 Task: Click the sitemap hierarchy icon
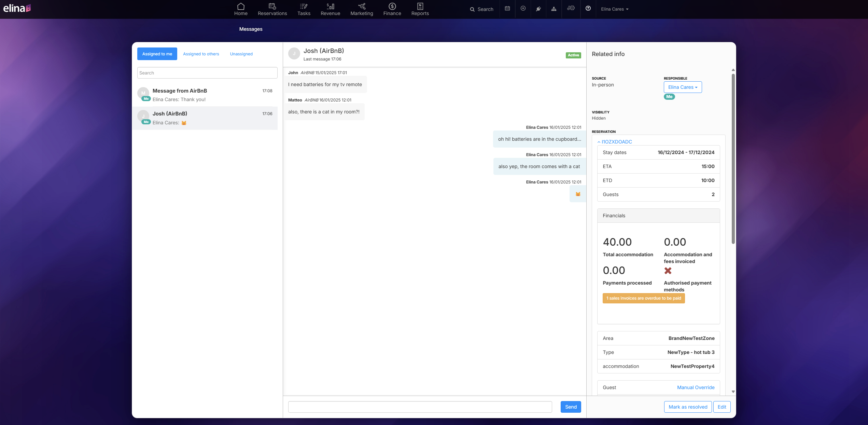[554, 9]
